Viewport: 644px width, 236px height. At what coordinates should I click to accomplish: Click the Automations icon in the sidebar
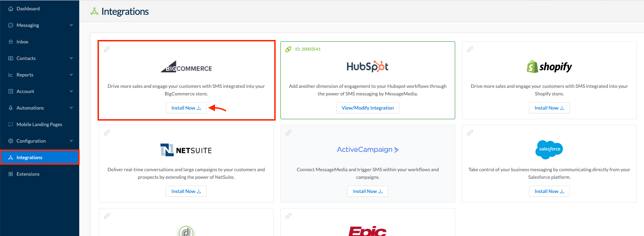click(11, 108)
